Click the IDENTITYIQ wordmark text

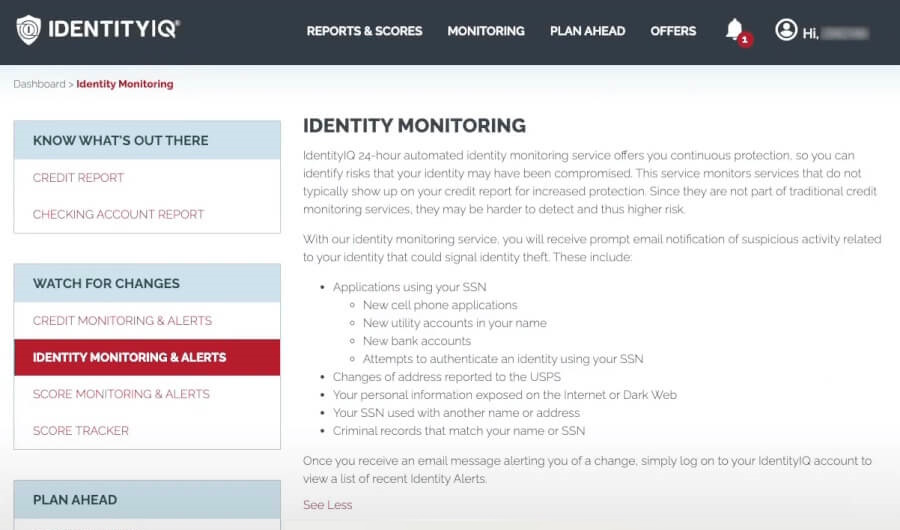(x=114, y=29)
